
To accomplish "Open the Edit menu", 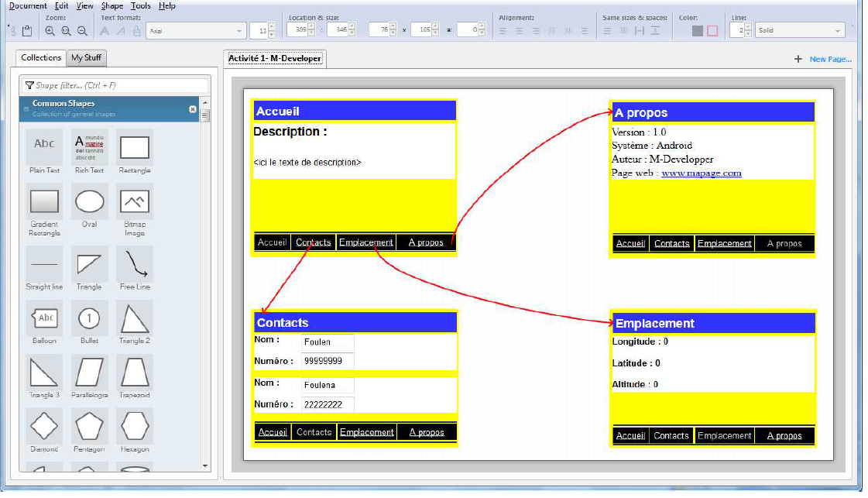I will (x=61, y=5).
